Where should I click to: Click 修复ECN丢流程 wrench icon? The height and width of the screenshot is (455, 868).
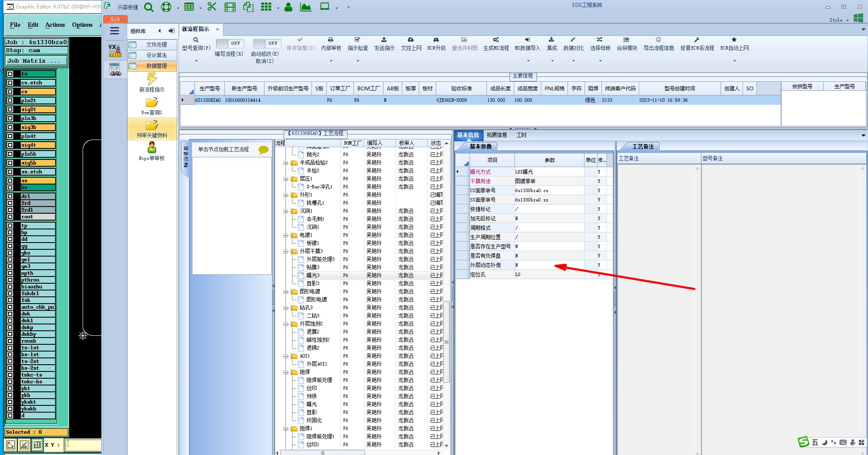(697, 39)
